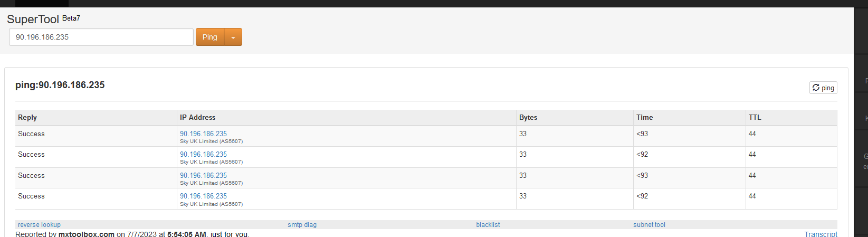
Task: Click the Bytes column header
Action: click(528, 117)
